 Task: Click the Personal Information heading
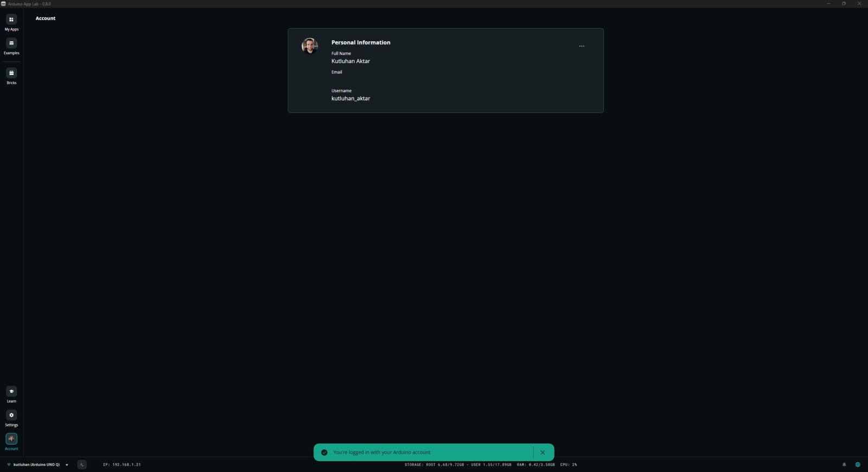(361, 42)
